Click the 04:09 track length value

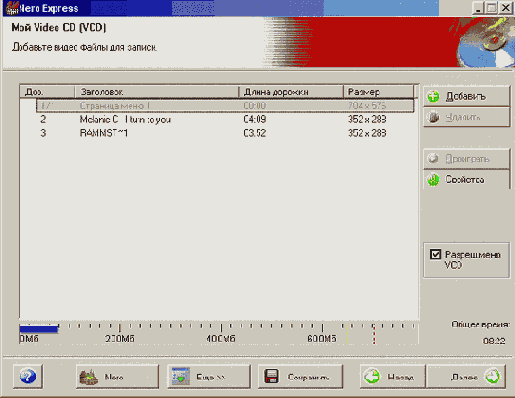point(255,119)
